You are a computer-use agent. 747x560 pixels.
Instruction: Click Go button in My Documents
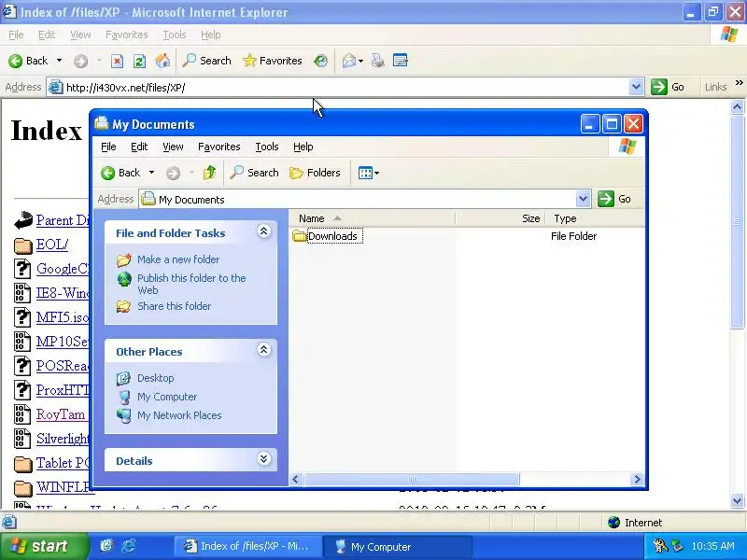(615, 199)
